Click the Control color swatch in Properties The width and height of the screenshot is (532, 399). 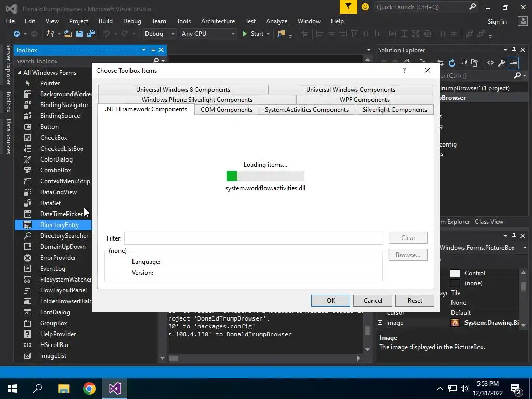[x=455, y=273]
